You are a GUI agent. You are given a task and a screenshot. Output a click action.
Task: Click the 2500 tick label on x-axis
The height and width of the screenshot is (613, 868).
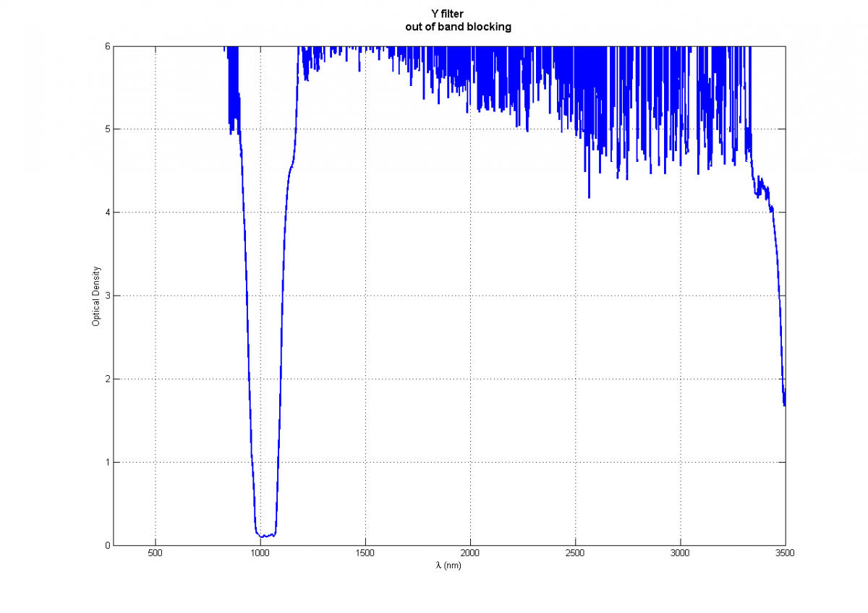click(575, 554)
